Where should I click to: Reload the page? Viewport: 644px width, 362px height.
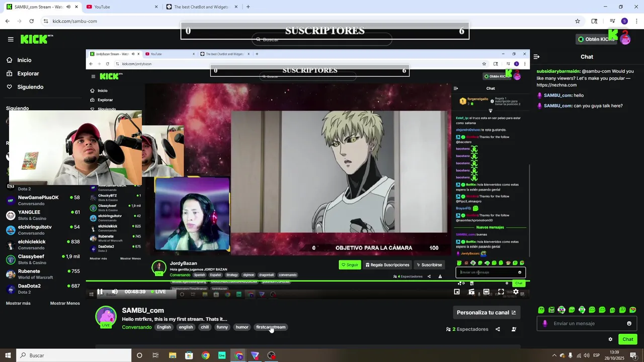click(x=31, y=21)
